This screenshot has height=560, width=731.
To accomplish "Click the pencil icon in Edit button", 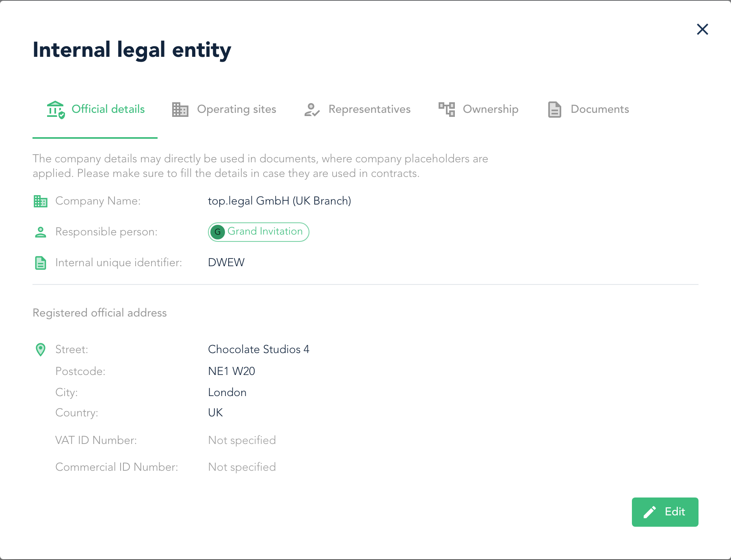I will click(x=650, y=512).
